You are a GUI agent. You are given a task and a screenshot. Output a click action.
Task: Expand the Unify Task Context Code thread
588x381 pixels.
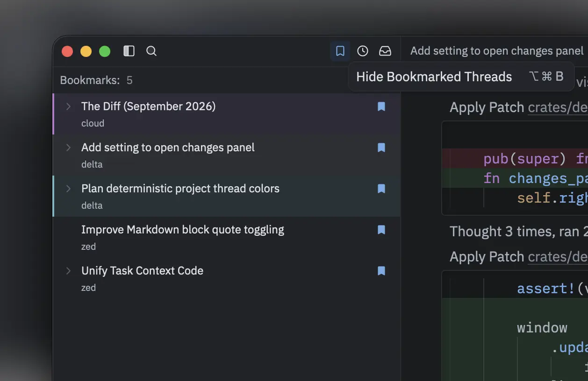[x=68, y=271]
